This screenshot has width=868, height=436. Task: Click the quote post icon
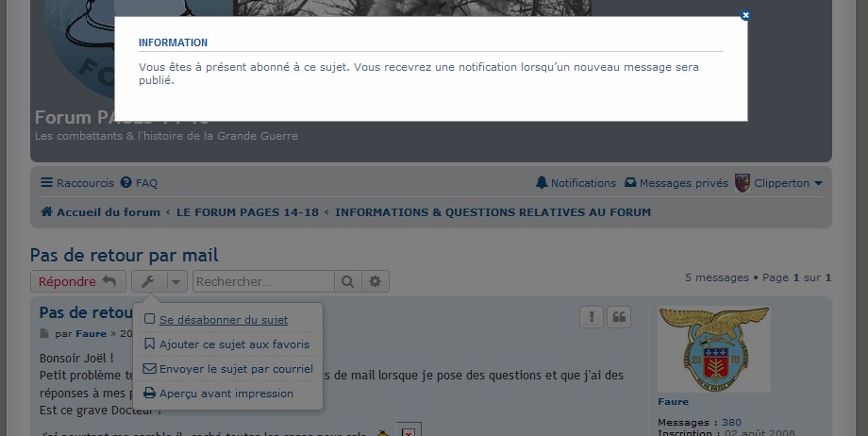click(x=619, y=317)
